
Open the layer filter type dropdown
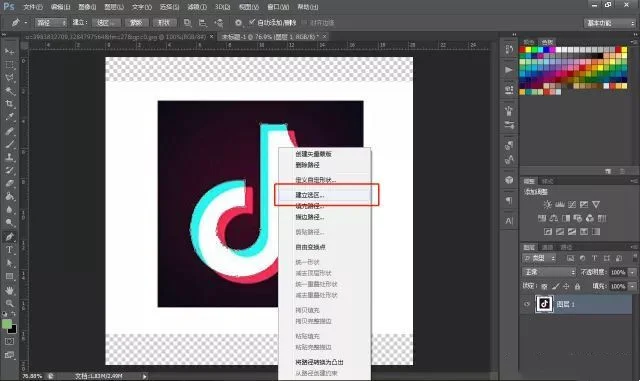pyautogui.click(x=539, y=258)
